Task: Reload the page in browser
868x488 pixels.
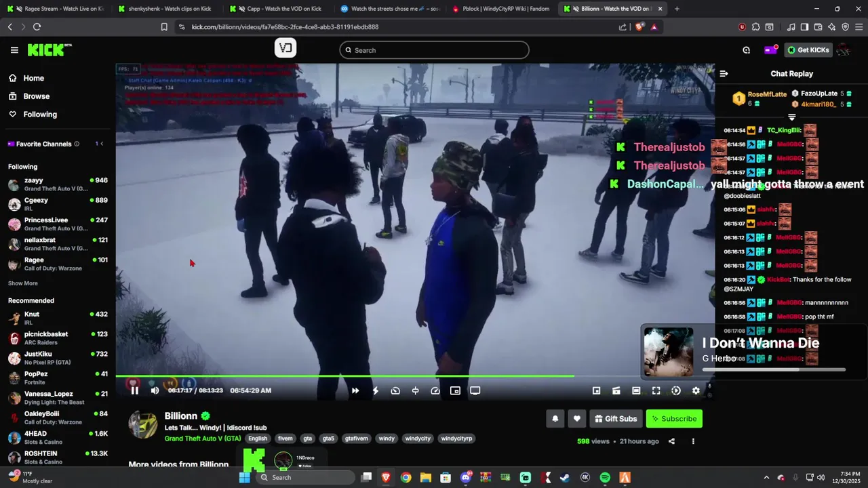Action: point(37,27)
